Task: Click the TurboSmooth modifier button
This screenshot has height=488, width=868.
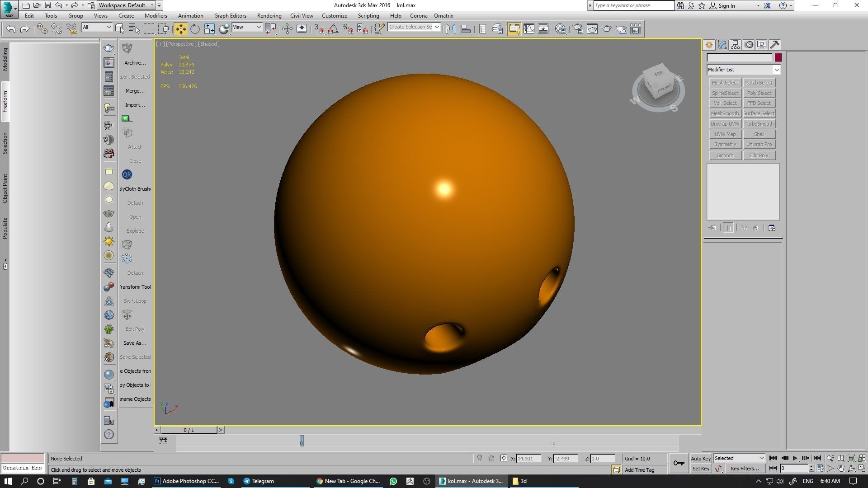Action: point(759,124)
